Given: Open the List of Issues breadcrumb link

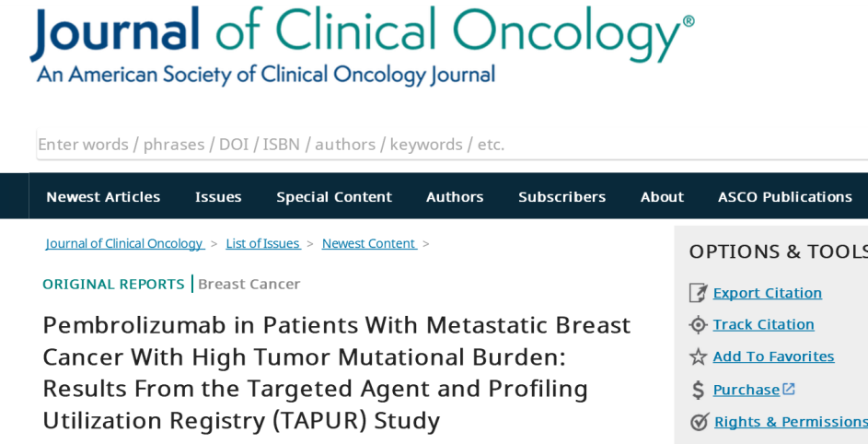Looking at the screenshot, I should 262,243.
